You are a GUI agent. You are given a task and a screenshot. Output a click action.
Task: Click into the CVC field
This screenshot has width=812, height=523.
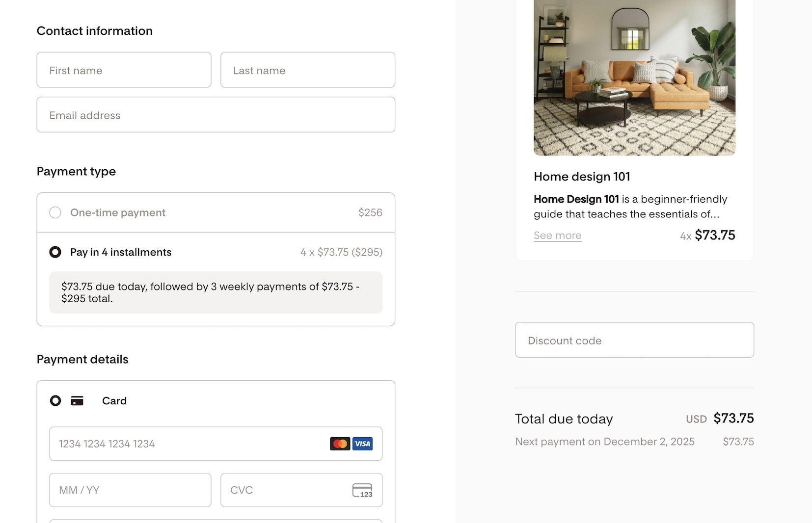(x=285, y=490)
